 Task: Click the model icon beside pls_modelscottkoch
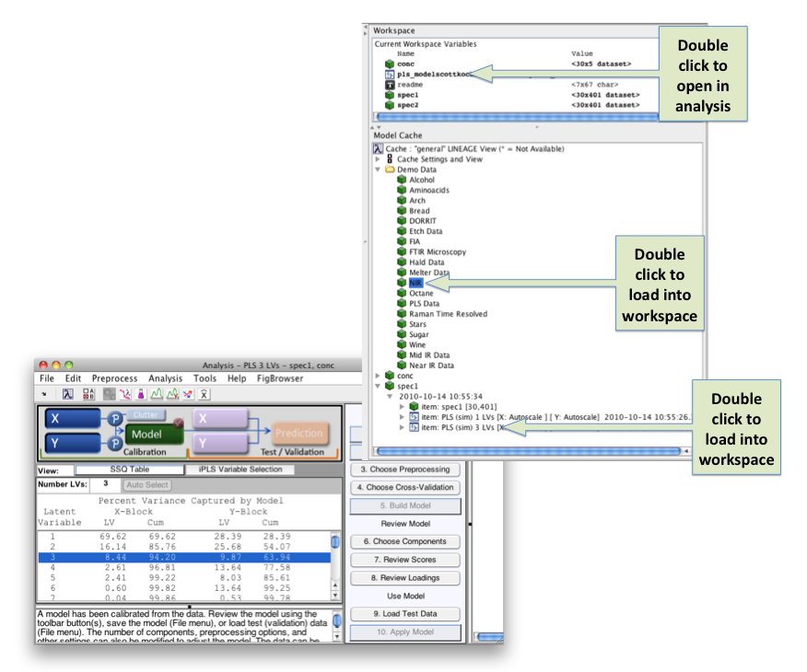[x=389, y=75]
